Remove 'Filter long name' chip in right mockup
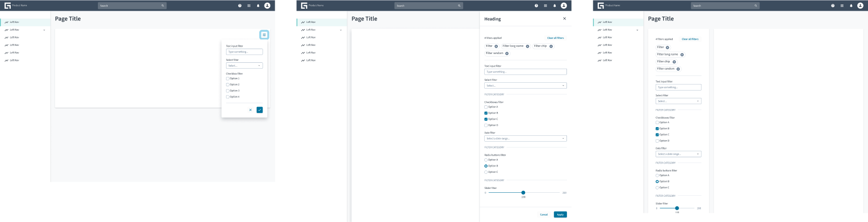Image resolution: width=868 pixels, height=222 pixels. click(x=682, y=55)
